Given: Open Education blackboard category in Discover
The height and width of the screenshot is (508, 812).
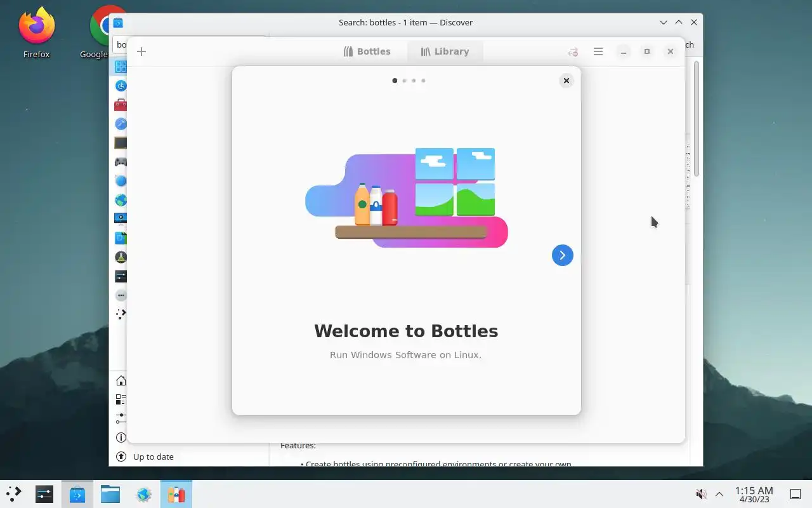Looking at the screenshot, I should (121, 143).
